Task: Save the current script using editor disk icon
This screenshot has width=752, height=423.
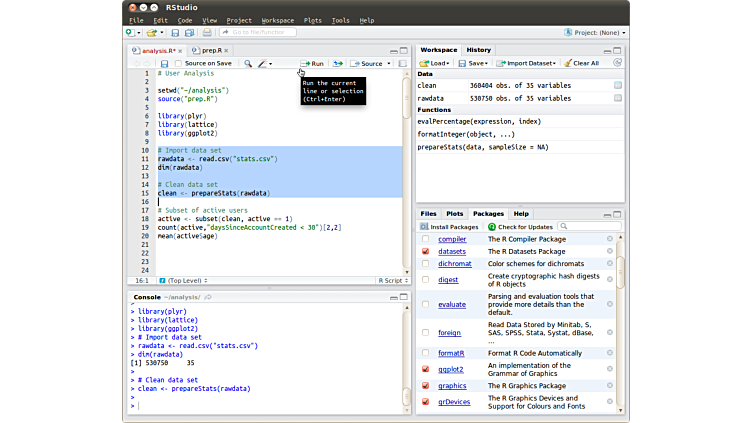Action: [162, 63]
